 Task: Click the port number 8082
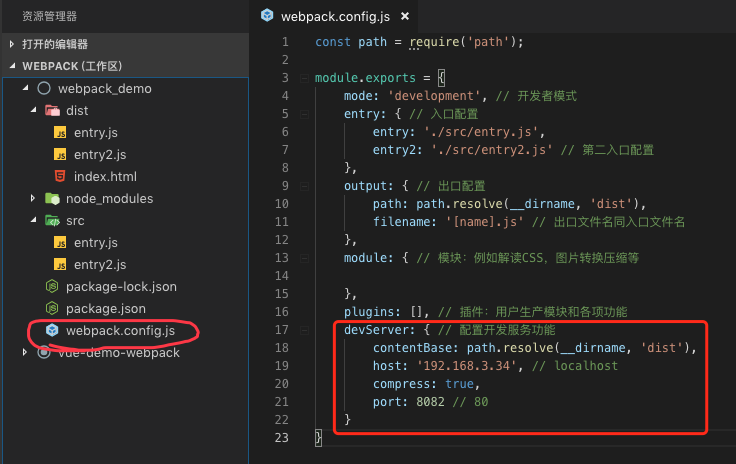coord(430,402)
